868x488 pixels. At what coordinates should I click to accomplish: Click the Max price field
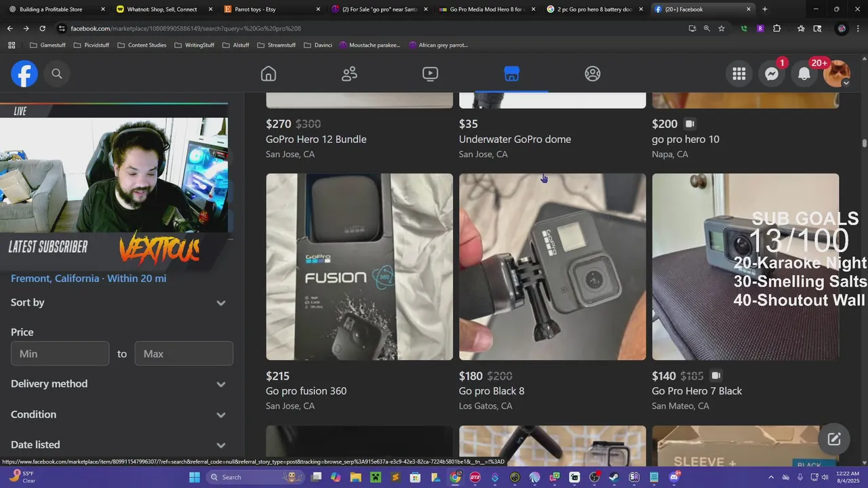pyautogui.click(x=184, y=354)
